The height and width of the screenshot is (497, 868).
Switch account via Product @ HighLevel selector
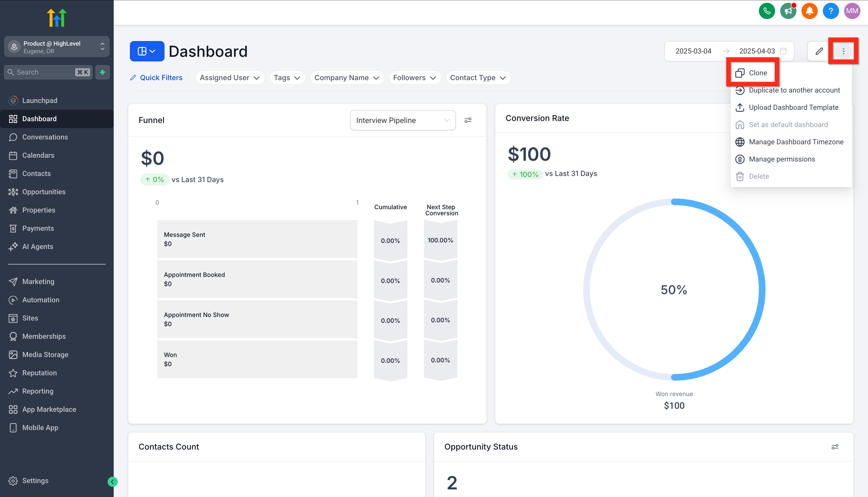[x=57, y=47]
